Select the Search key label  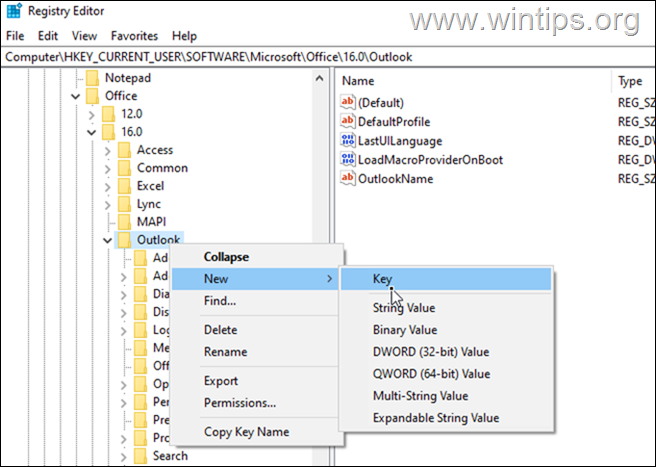point(170,456)
